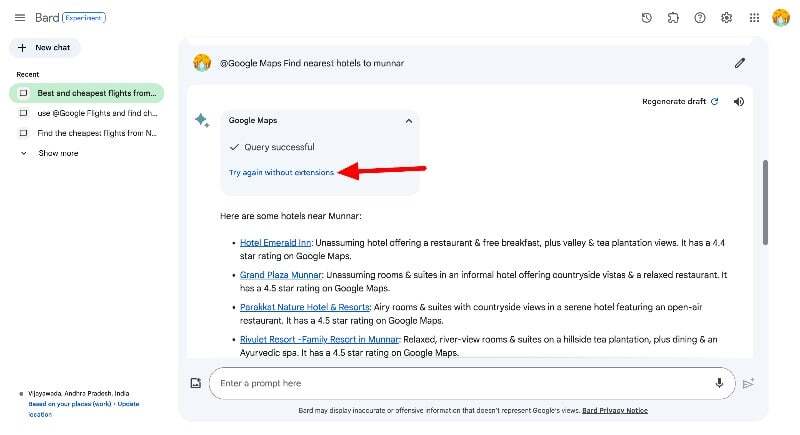Click chat icon beside 'use @Google Flights'
Image resolution: width=800 pixels, height=435 pixels.
(x=23, y=113)
